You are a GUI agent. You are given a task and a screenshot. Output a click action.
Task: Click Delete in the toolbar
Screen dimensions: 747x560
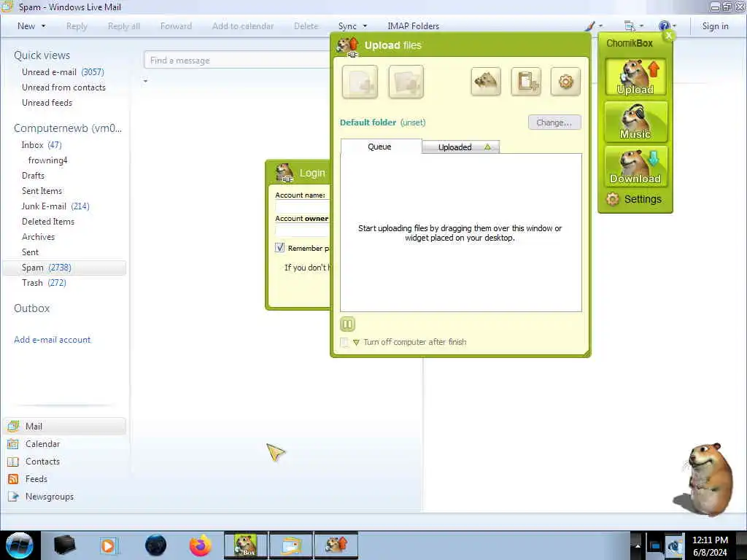(306, 26)
